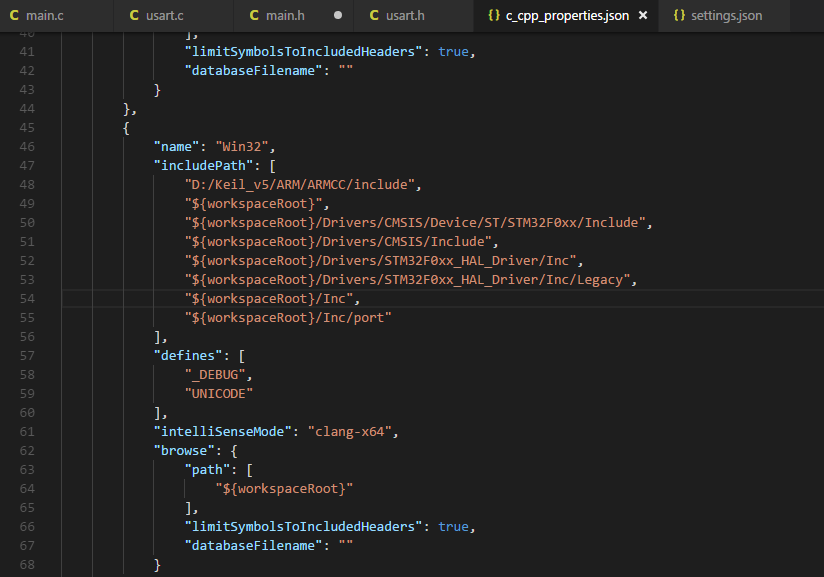Click the C file icon on main.c tab
This screenshot has width=824, height=577.
(14, 16)
